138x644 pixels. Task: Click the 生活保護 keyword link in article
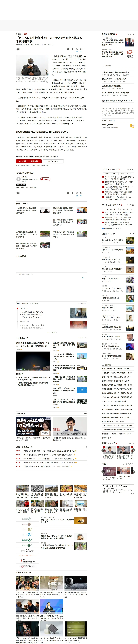click(x=78, y=56)
